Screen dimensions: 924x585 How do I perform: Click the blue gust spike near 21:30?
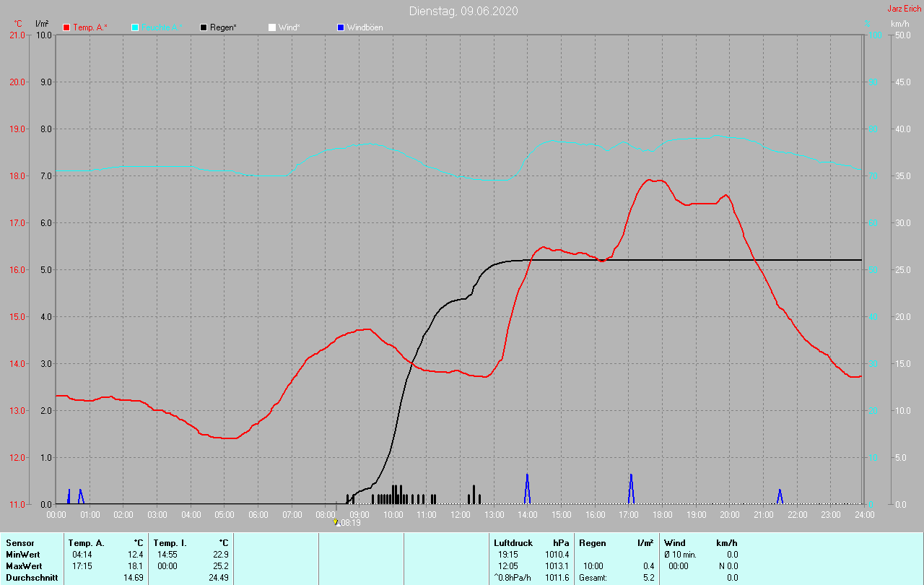[x=780, y=496]
